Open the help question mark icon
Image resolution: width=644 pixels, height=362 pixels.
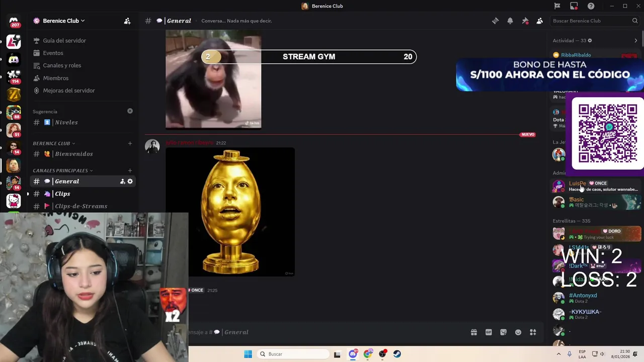(x=591, y=6)
